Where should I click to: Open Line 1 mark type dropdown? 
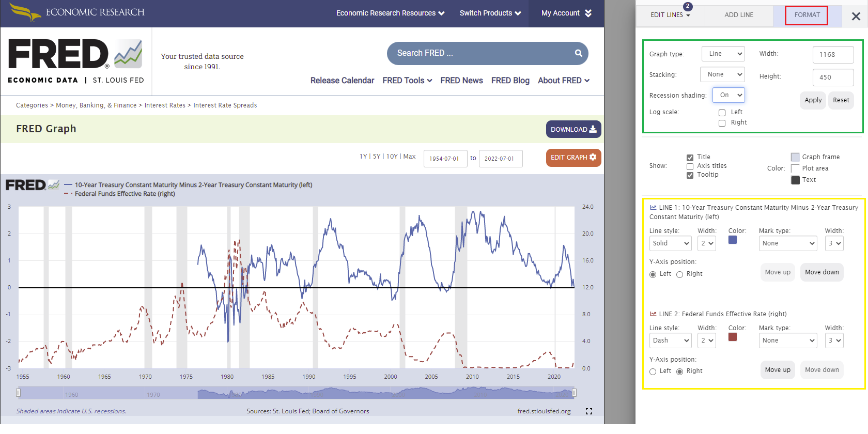click(x=788, y=243)
